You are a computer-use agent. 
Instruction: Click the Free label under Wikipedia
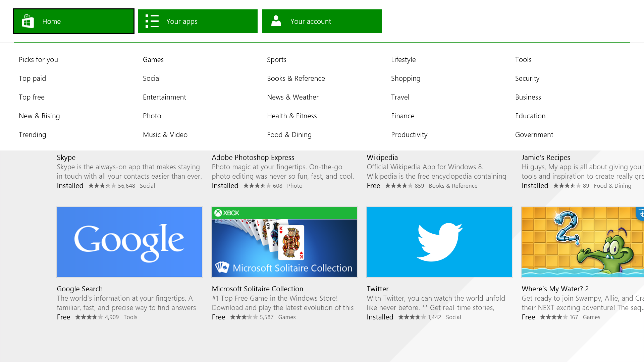click(x=373, y=186)
